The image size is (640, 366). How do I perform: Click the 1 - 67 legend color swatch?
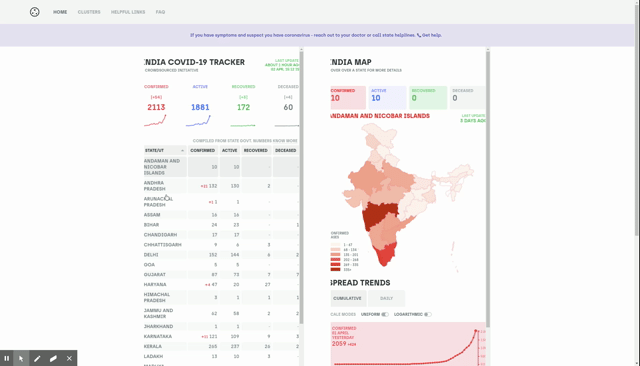[x=335, y=245]
